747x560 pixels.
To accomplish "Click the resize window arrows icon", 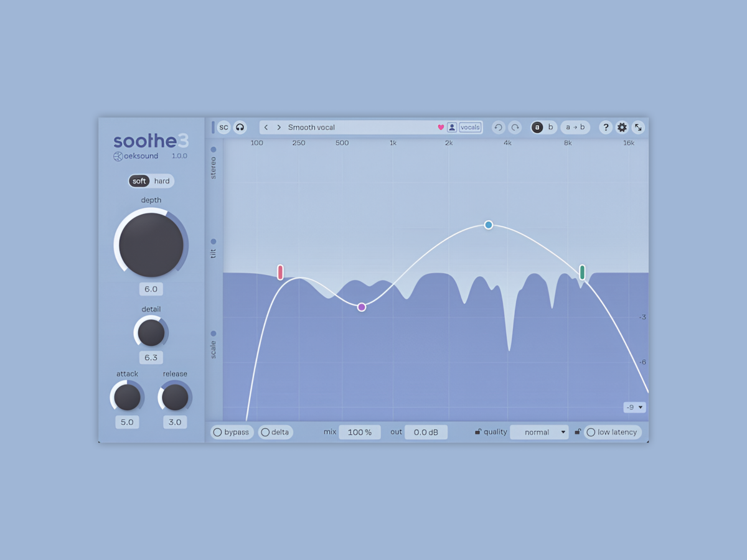I will tap(638, 128).
